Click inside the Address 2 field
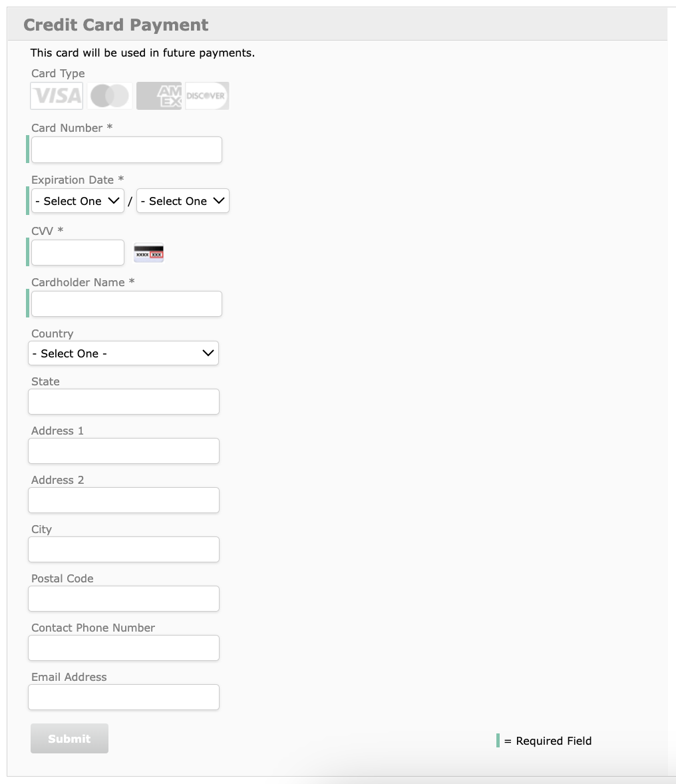This screenshot has width=676, height=784. point(123,500)
